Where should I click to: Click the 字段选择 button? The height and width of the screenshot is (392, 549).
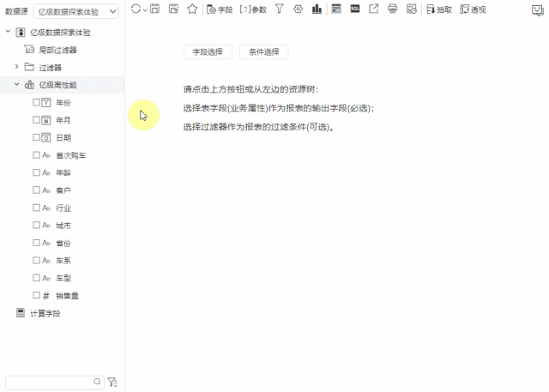[208, 52]
